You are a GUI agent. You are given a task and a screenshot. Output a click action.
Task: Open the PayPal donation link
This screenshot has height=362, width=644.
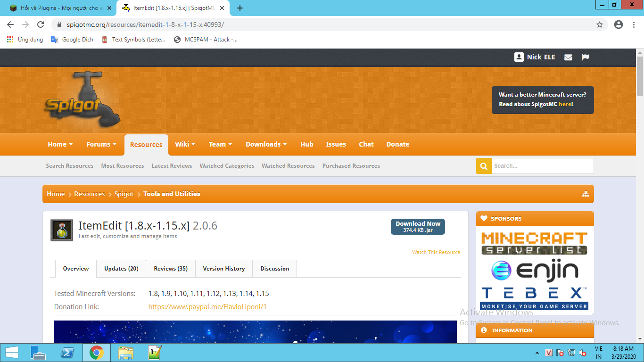tap(207, 307)
